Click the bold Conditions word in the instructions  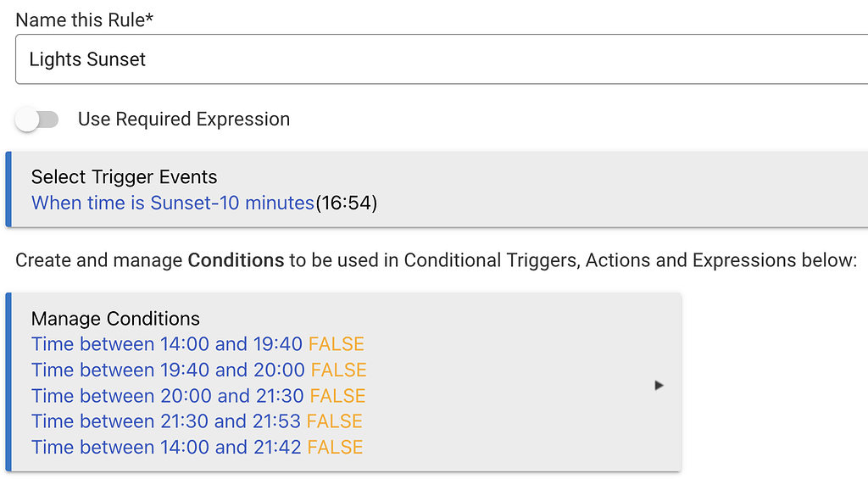point(236,260)
